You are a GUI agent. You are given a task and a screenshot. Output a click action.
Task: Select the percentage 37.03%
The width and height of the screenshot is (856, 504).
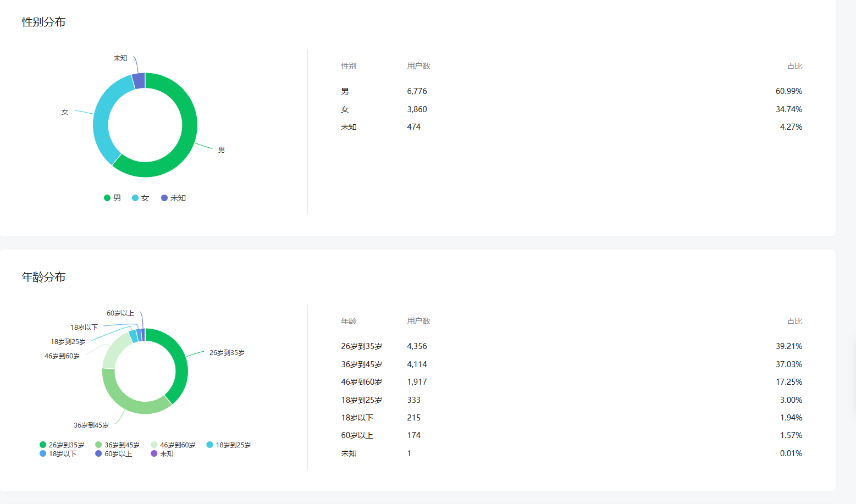(789, 364)
